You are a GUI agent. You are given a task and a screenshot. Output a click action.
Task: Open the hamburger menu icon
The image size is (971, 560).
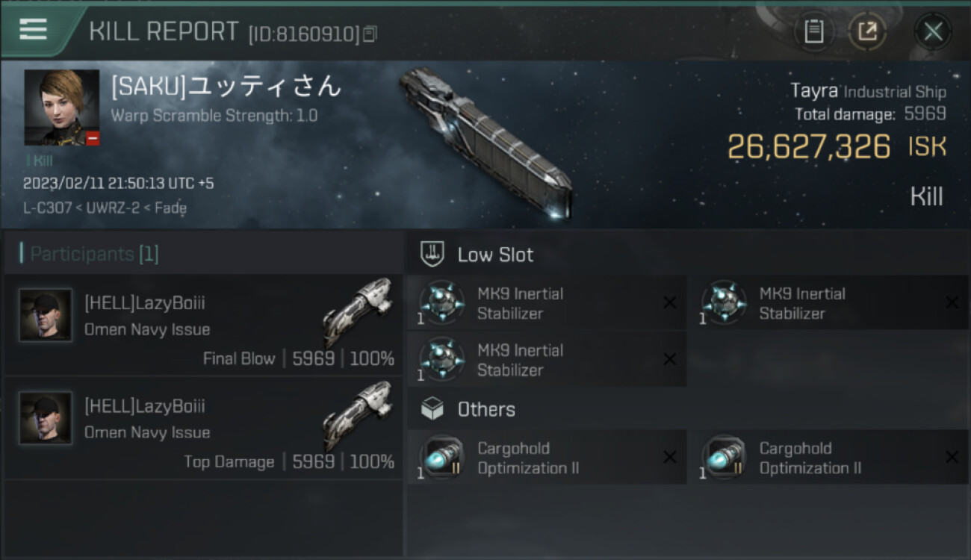click(x=33, y=29)
